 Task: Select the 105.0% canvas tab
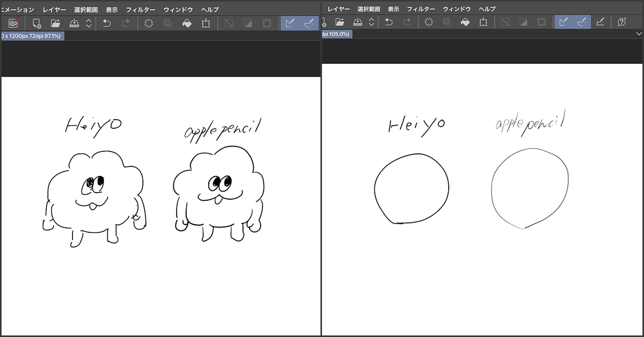tap(336, 34)
